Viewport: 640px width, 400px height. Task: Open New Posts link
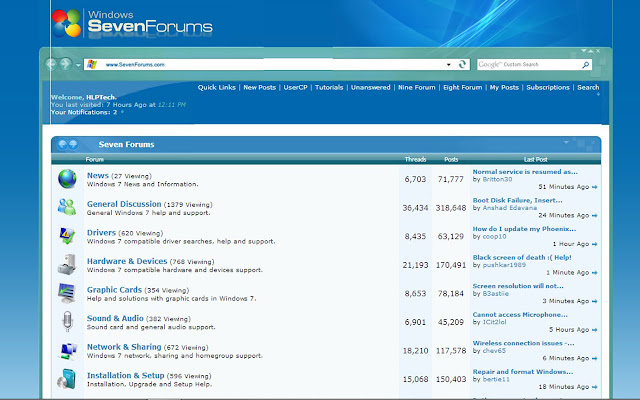260,87
